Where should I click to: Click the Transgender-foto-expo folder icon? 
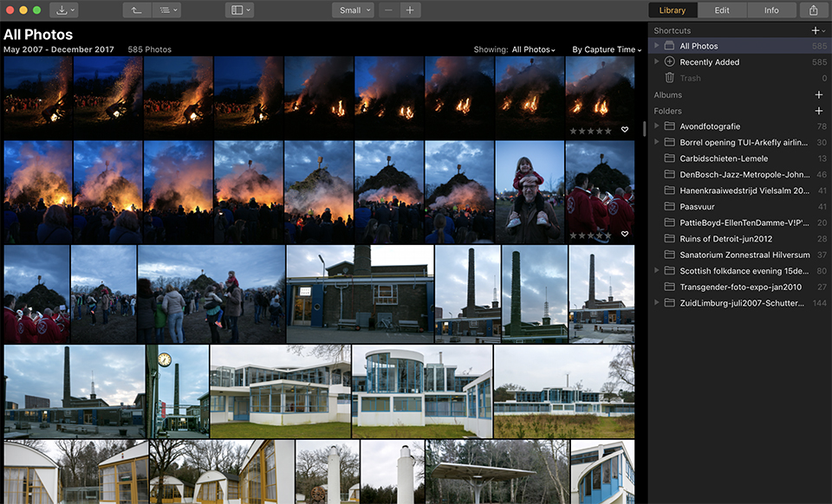coord(670,287)
